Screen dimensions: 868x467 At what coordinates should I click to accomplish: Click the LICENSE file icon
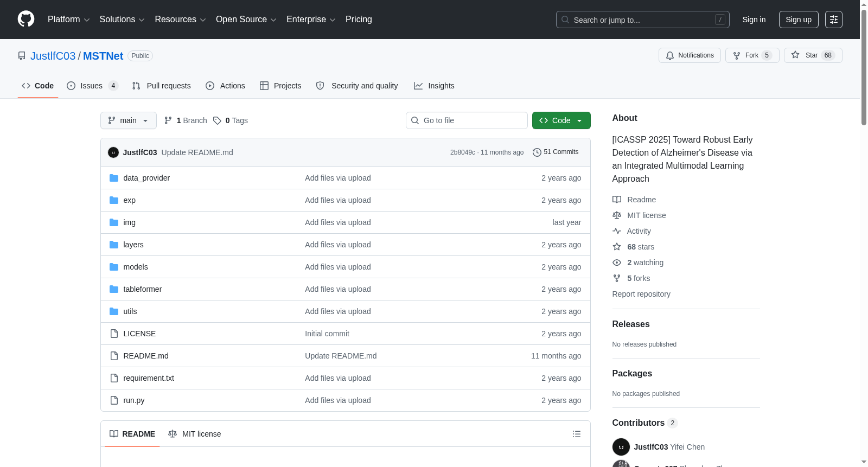pos(114,334)
